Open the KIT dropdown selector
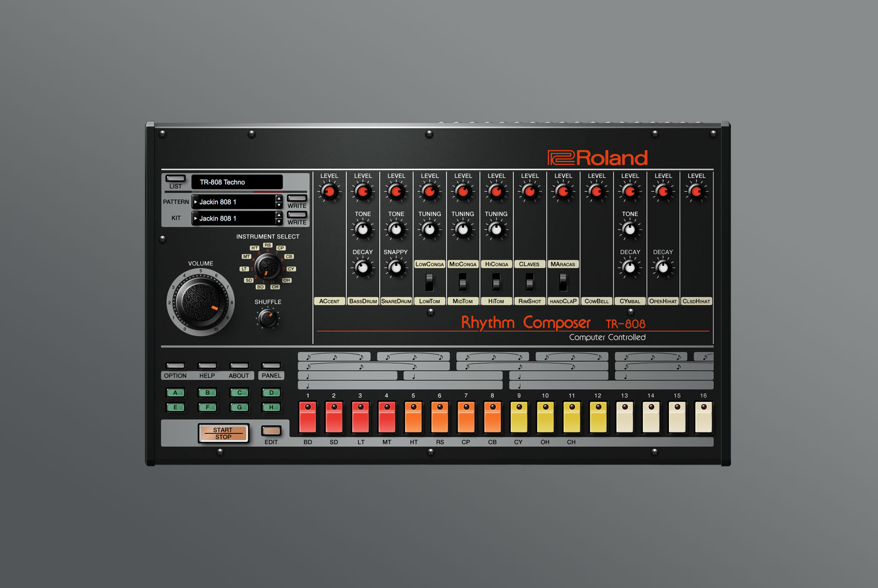Image resolution: width=878 pixels, height=588 pixels. click(x=236, y=218)
